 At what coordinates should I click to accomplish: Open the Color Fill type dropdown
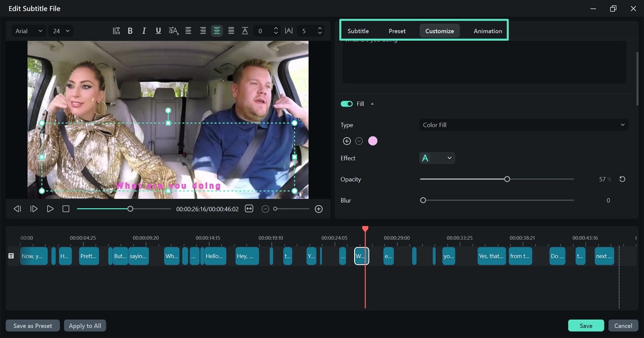point(523,124)
